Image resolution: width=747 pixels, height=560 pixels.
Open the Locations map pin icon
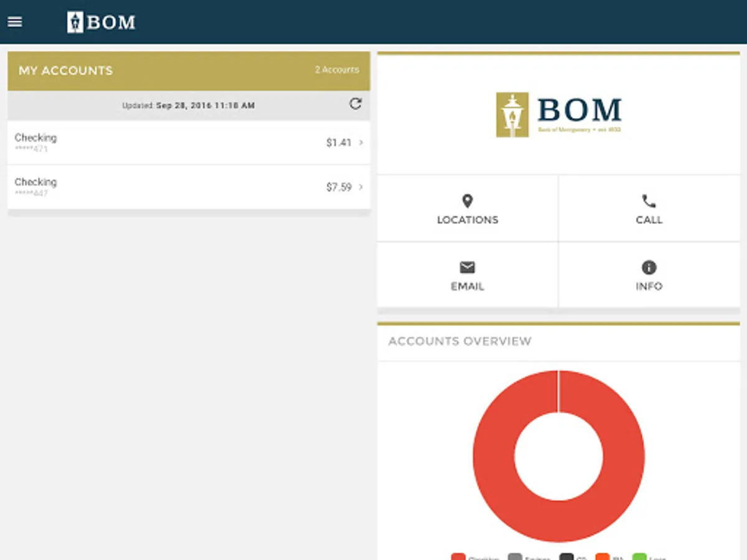pos(467,201)
